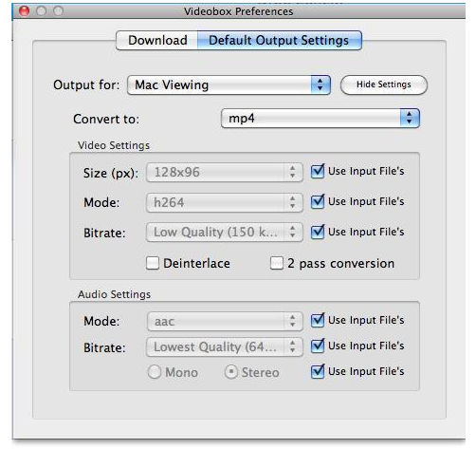Select the Default Output Settings tab

point(280,41)
